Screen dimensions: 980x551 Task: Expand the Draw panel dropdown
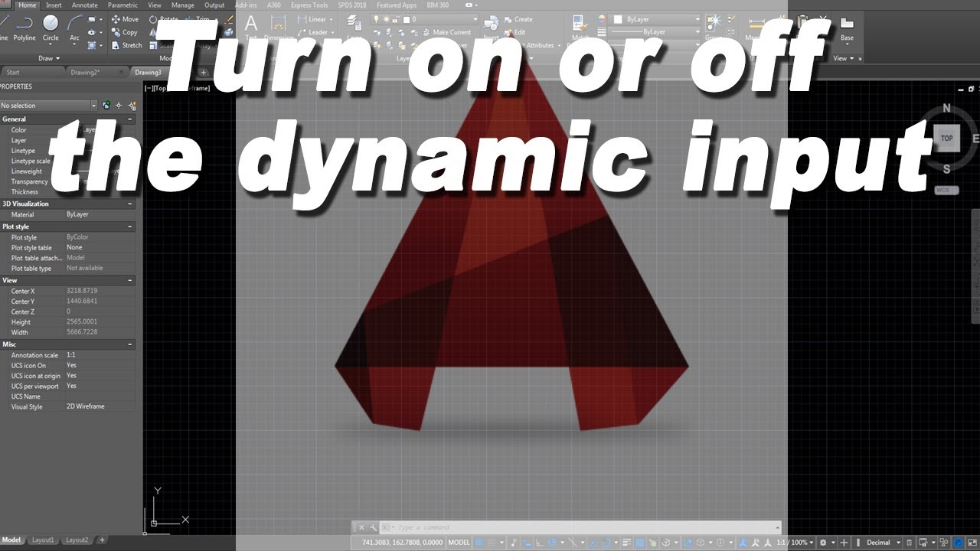[x=49, y=58]
